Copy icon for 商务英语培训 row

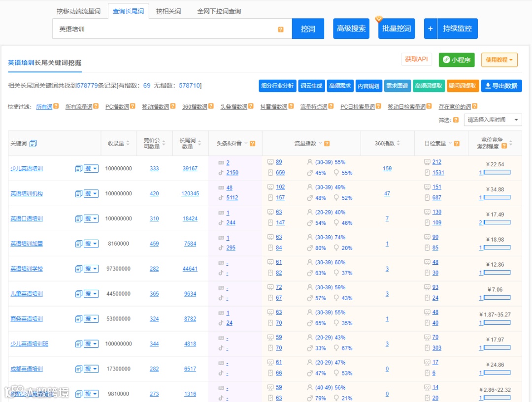pos(78,319)
